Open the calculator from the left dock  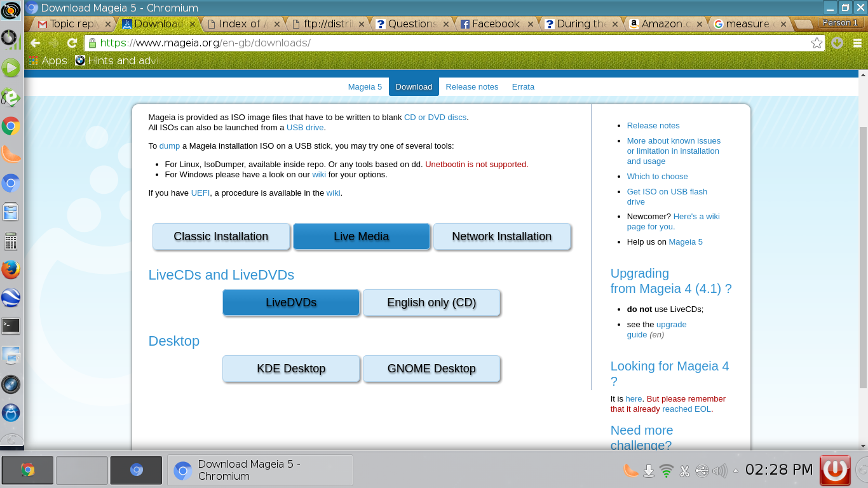pos(10,241)
